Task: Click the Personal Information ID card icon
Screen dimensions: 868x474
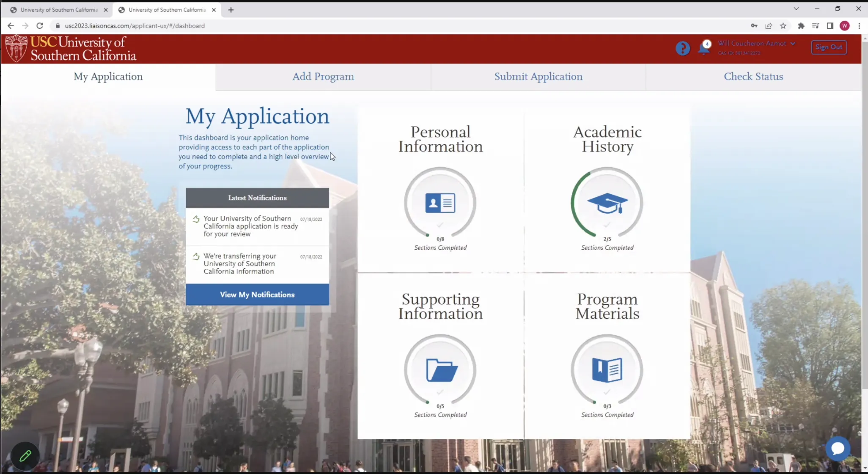Action: [x=440, y=203]
